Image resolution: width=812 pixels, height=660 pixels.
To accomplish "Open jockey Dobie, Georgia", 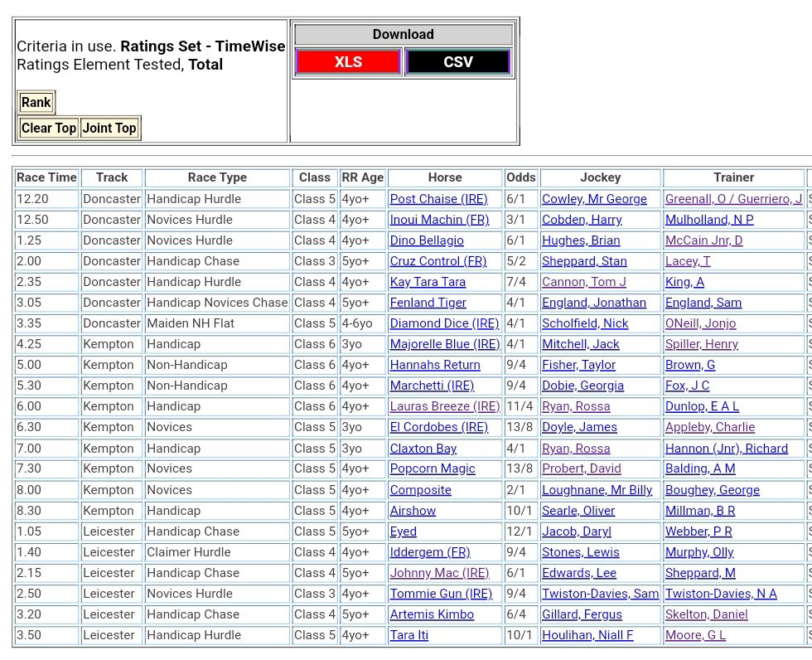I will coord(582,386).
